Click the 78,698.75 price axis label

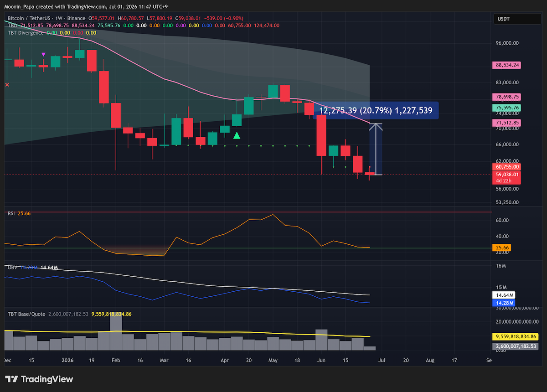pos(507,97)
